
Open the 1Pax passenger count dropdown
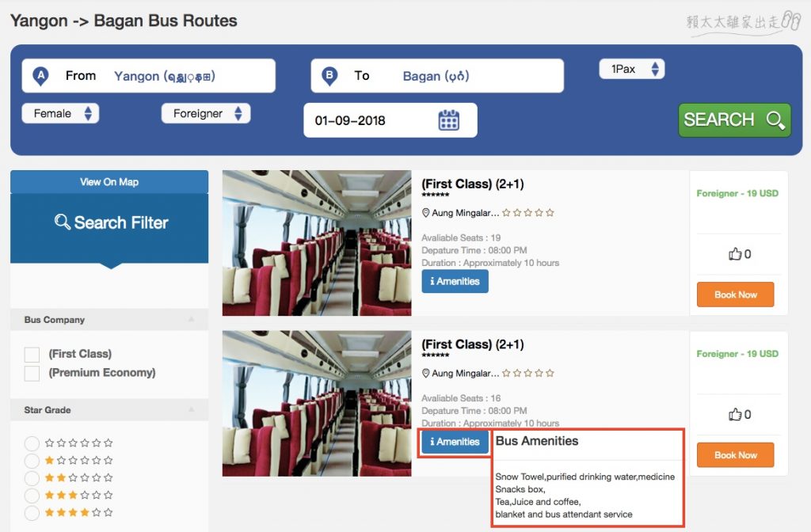tap(631, 69)
